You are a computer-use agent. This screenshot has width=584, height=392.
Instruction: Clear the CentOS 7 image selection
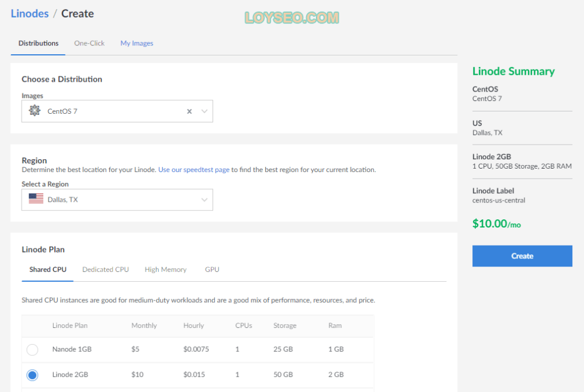[x=189, y=111]
